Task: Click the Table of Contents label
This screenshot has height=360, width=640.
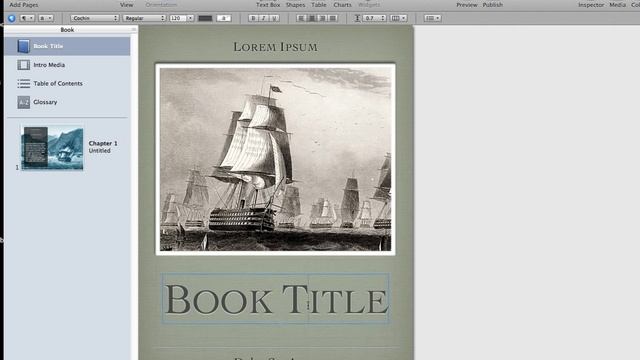Action: tap(58, 83)
